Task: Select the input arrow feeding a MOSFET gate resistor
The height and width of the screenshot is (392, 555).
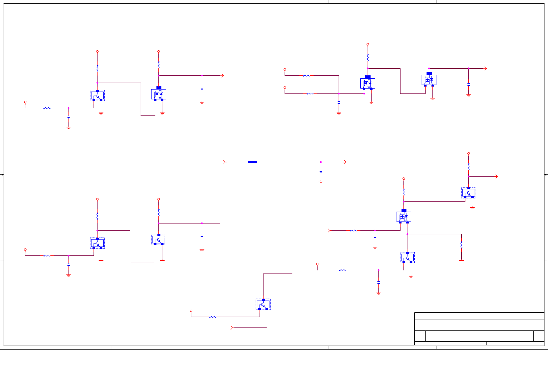Action: tap(329, 231)
